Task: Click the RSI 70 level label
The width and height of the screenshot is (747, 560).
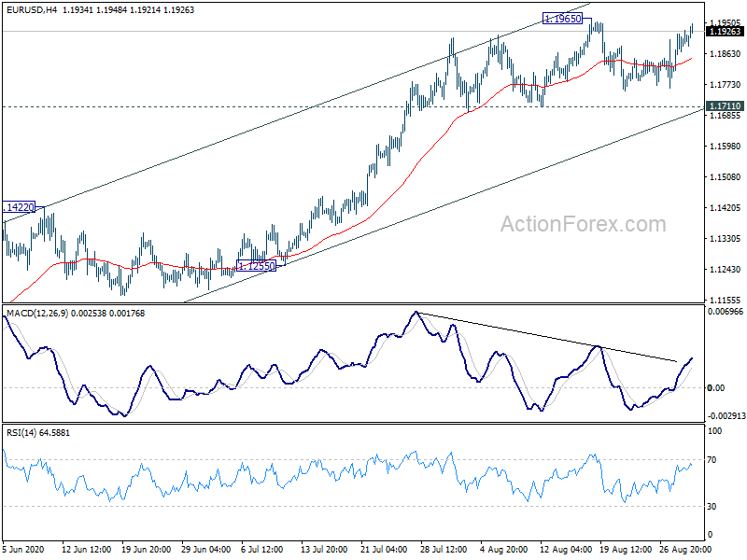Action: click(x=712, y=460)
